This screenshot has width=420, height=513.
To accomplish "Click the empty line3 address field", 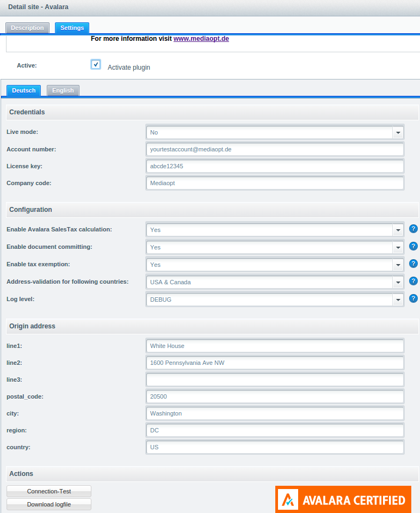I will 275,380.
